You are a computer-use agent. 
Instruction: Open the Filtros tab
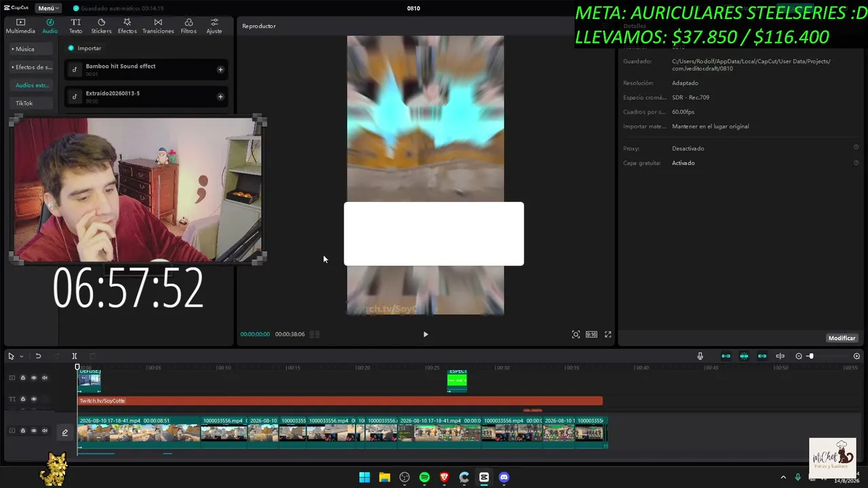coord(189,26)
